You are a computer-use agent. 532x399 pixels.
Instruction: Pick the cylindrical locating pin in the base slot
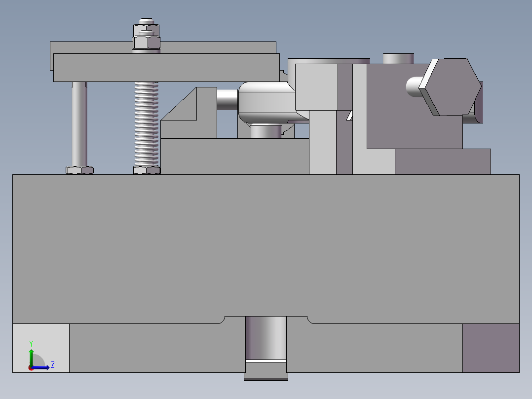click(266, 338)
